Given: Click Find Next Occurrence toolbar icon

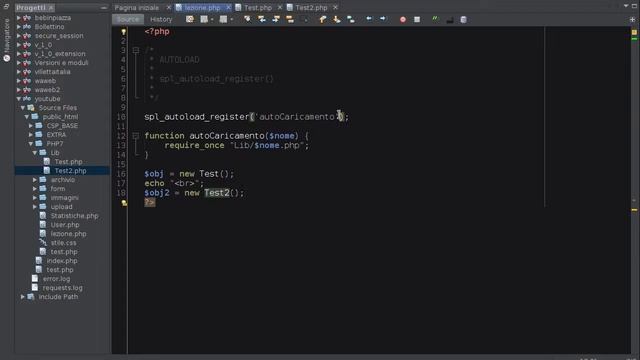Looking at the screenshot, I should [276, 19].
